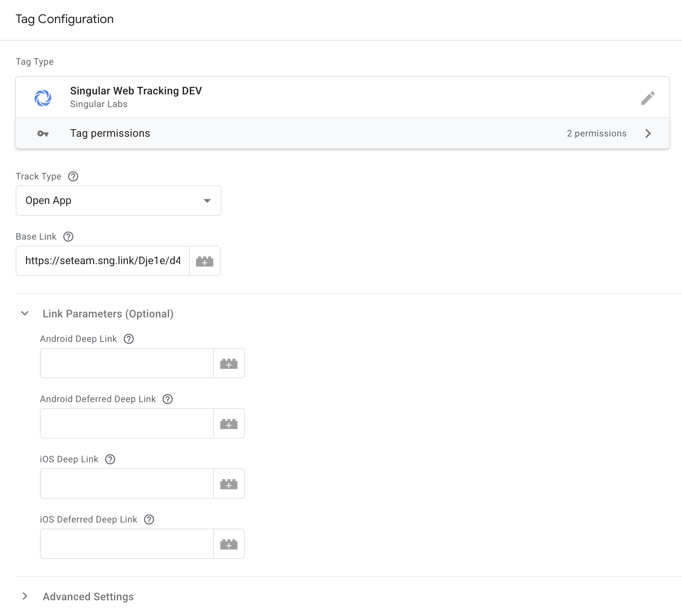The width and height of the screenshot is (682, 616).
Task: Click the Advanced Settings heading text
Action: pyautogui.click(x=88, y=596)
